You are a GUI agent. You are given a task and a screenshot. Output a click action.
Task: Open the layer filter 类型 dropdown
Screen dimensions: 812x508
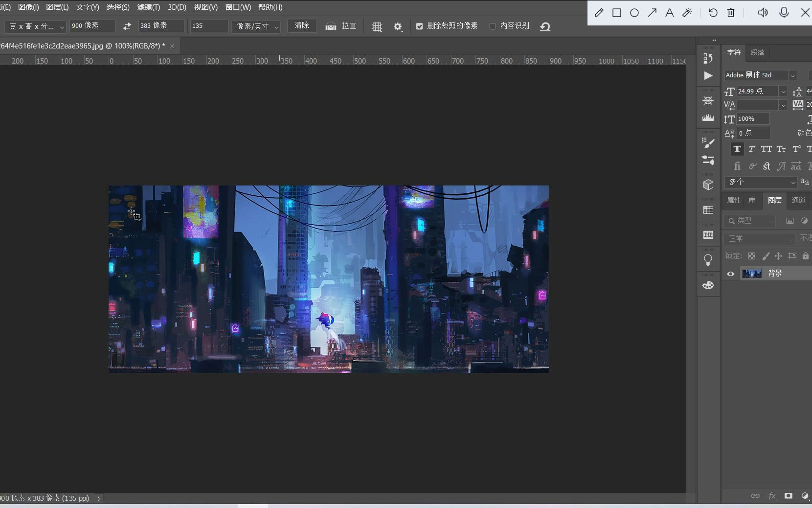pos(749,221)
